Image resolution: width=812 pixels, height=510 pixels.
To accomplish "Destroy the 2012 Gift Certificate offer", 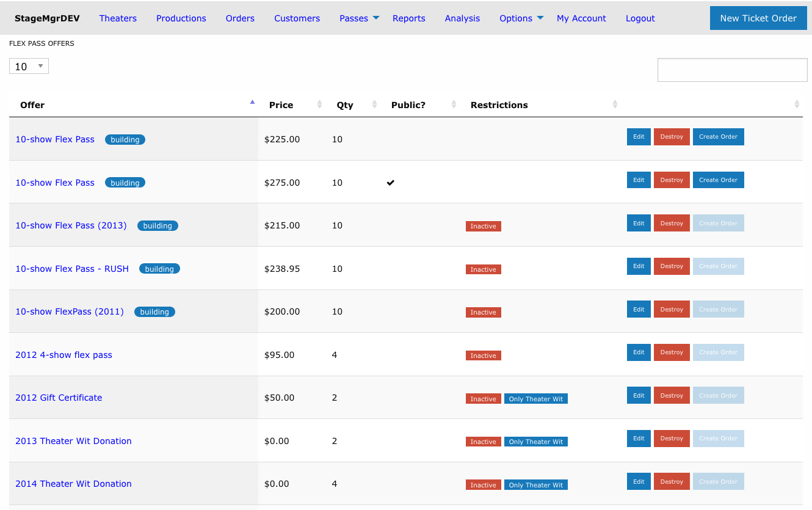I will 672,395.
